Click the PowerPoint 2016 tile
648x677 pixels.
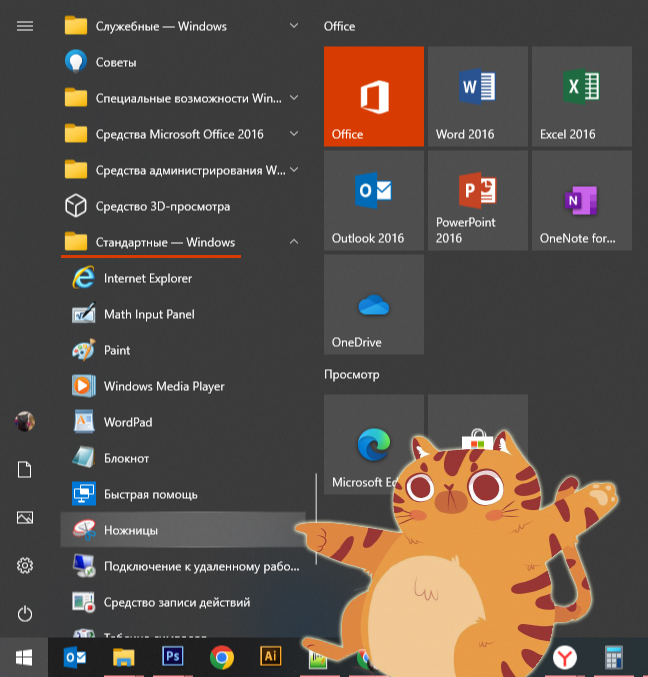(477, 200)
